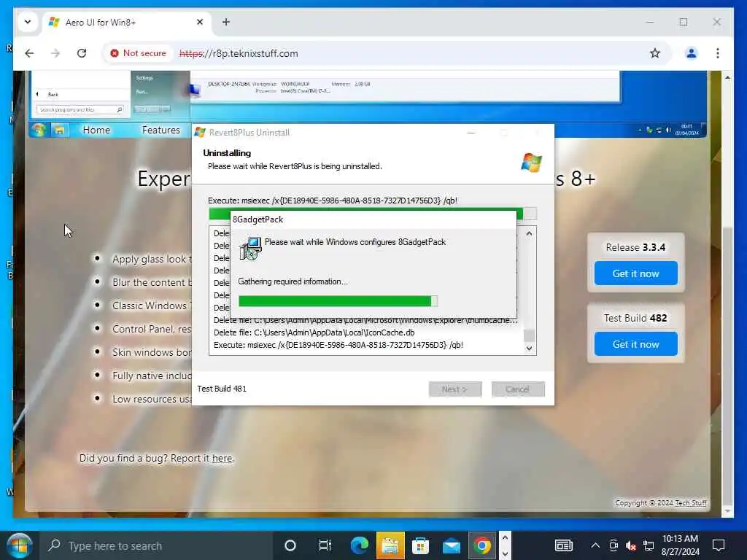Click Cancel in Revert8Plus Uninstall
The height and width of the screenshot is (560, 747).
(x=518, y=389)
